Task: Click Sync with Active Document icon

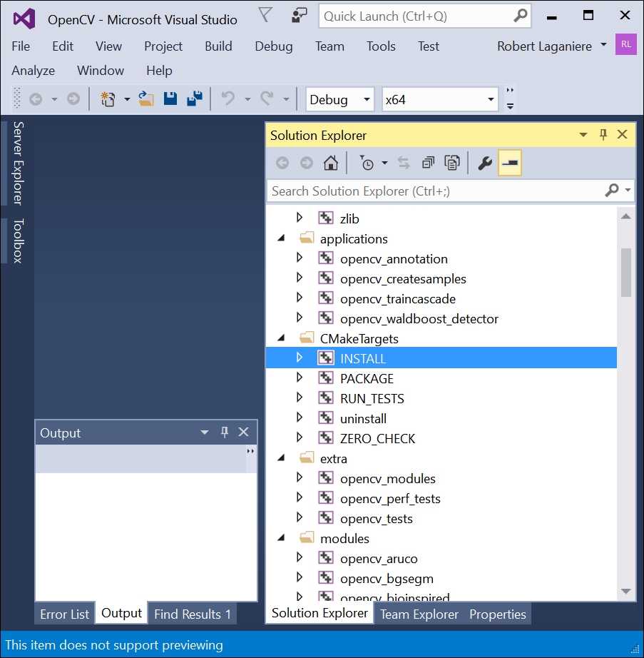Action: pyautogui.click(x=404, y=163)
